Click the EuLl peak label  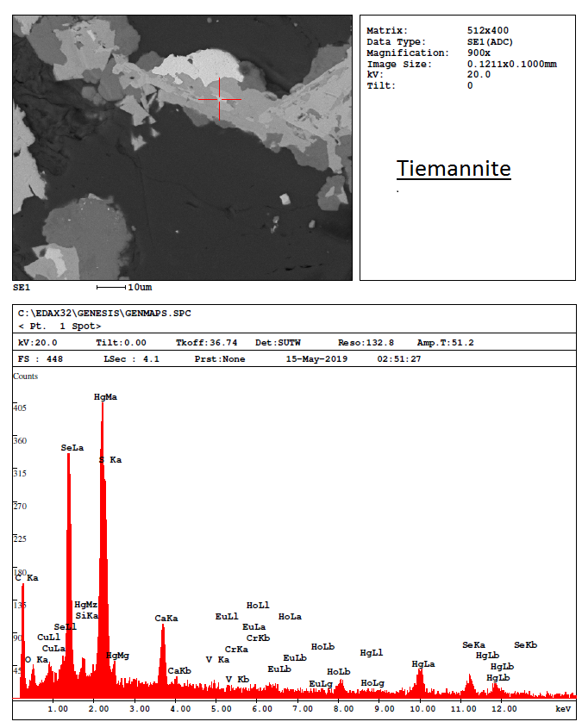pyautogui.click(x=227, y=617)
